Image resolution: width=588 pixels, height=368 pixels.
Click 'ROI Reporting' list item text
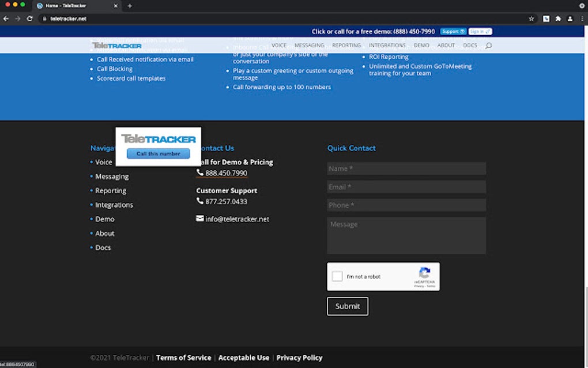point(389,57)
